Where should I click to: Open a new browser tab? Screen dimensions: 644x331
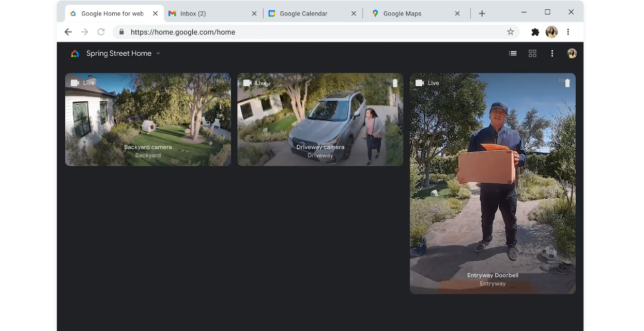pos(482,13)
